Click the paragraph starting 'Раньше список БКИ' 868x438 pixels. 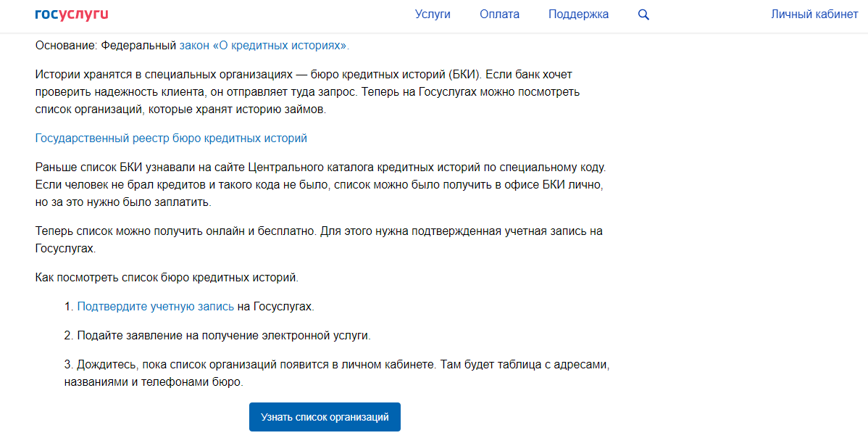[319, 184]
